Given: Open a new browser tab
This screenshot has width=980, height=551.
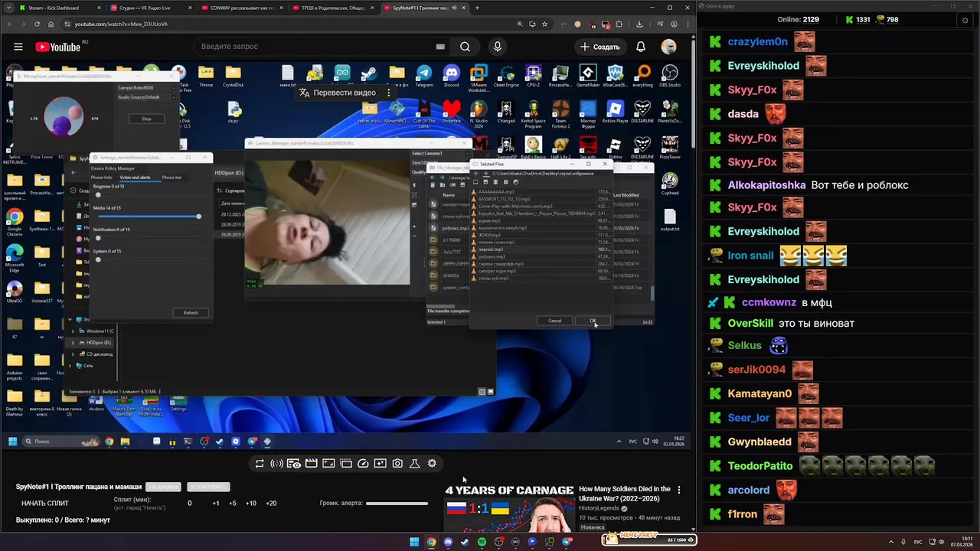Looking at the screenshot, I should pyautogui.click(x=477, y=8).
